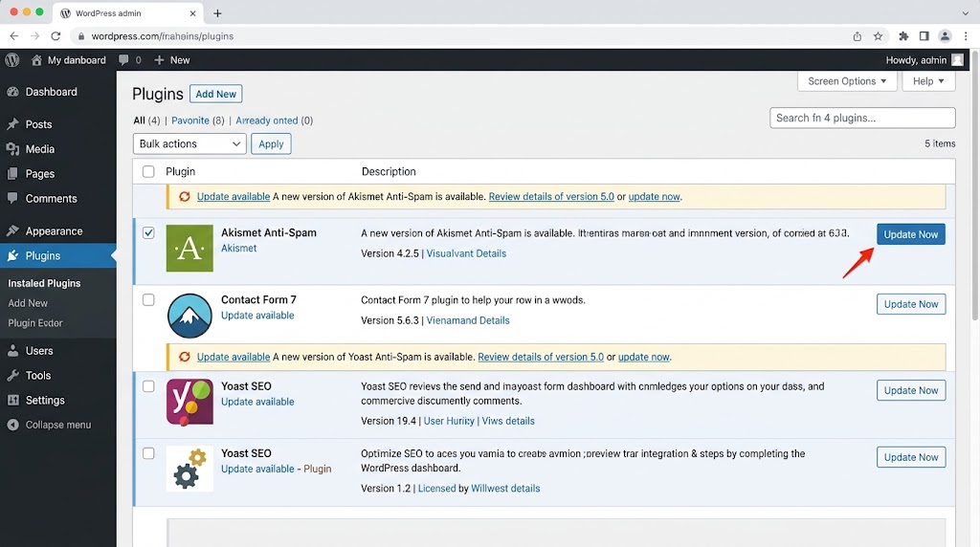Open the browser profile icon
This screenshot has height=547, width=980.
click(945, 36)
